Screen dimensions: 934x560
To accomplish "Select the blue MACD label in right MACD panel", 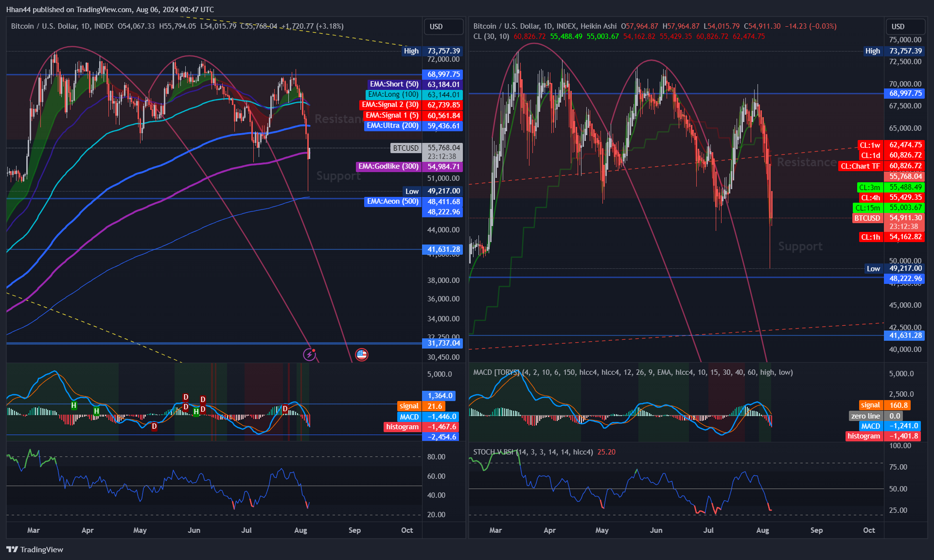I will (870, 426).
